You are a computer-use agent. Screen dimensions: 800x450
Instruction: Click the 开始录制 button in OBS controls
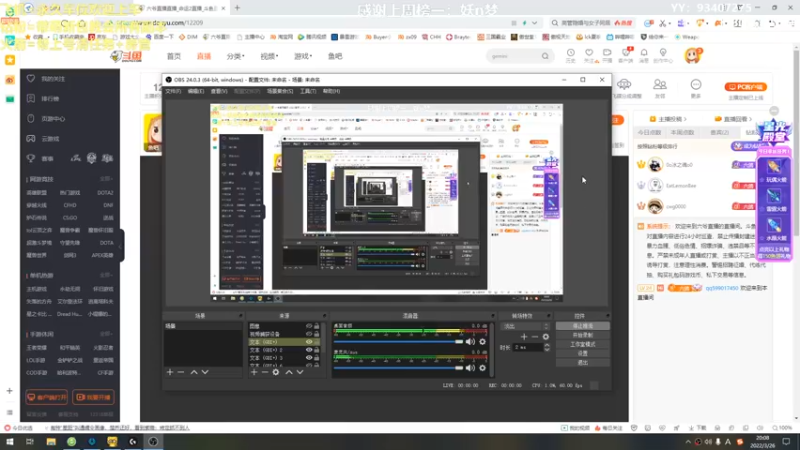click(583, 335)
